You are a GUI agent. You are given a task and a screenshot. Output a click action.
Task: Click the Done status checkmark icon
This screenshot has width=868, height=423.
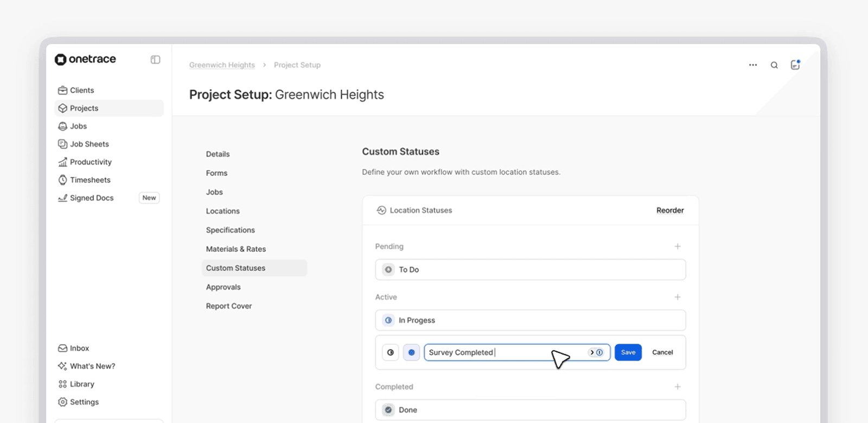tap(388, 410)
